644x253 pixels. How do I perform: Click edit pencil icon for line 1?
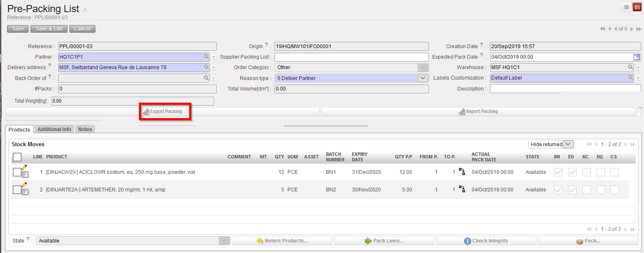pyautogui.click(x=24, y=168)
